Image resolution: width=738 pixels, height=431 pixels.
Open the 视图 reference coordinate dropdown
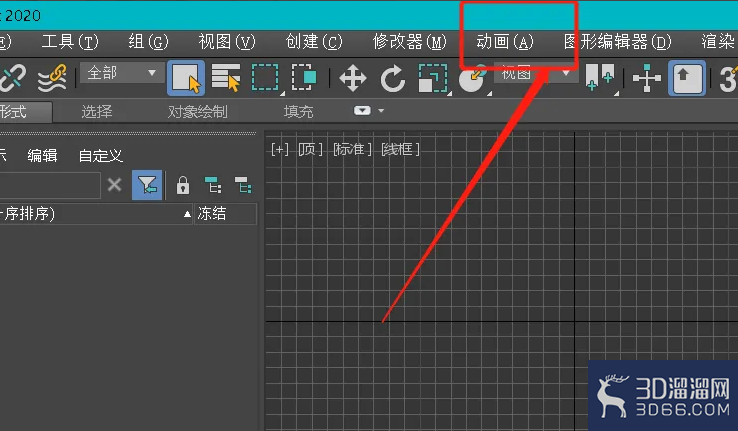537,73
